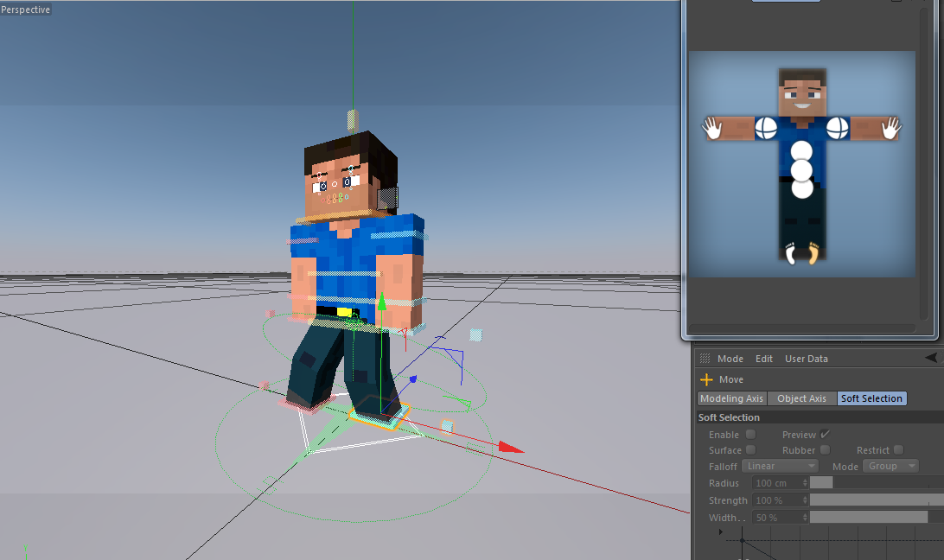Open the Falloff dropdown showing Linear
The width and height of the screenshot is (944, 560).
[779, 466]
